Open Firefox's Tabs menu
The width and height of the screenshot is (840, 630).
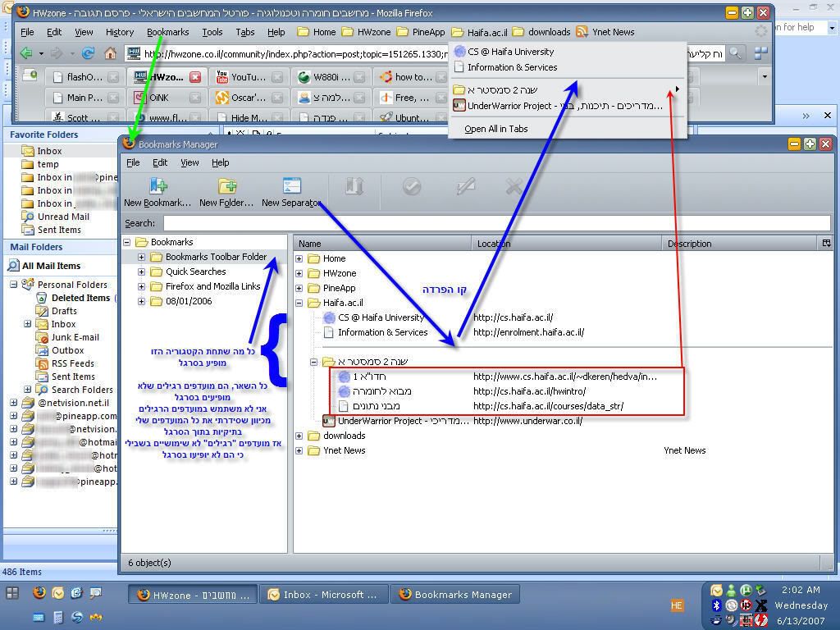coord(244,32)
